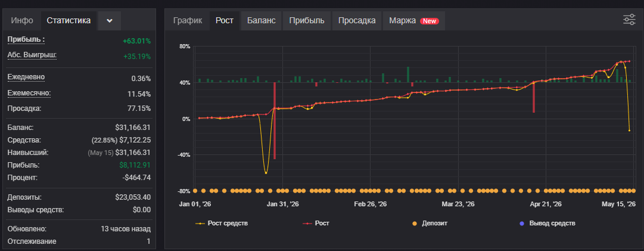Image resolution: width=644 pixels, height=251 pixels.
Task: Open the Прибыль chart tab
Action: click(307, 20)
